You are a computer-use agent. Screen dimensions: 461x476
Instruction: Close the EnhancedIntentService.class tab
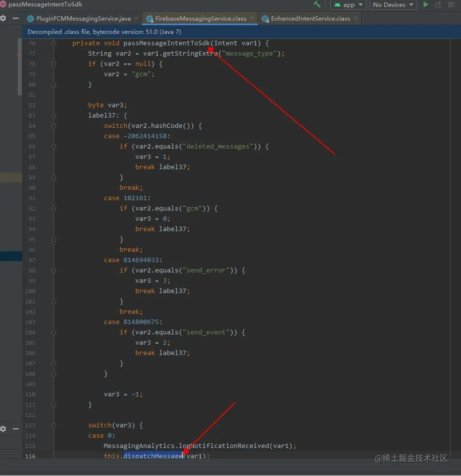coord(356,19)
